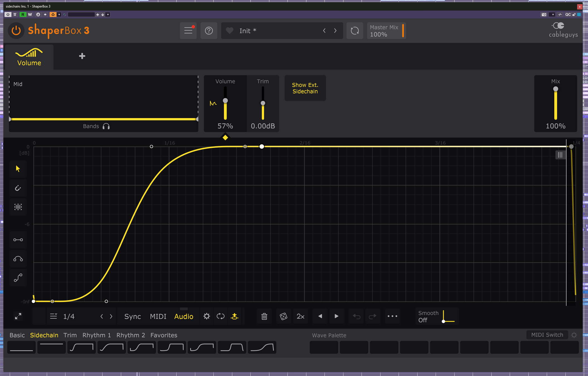Click the host camera snapshot icon

point(544,14)
